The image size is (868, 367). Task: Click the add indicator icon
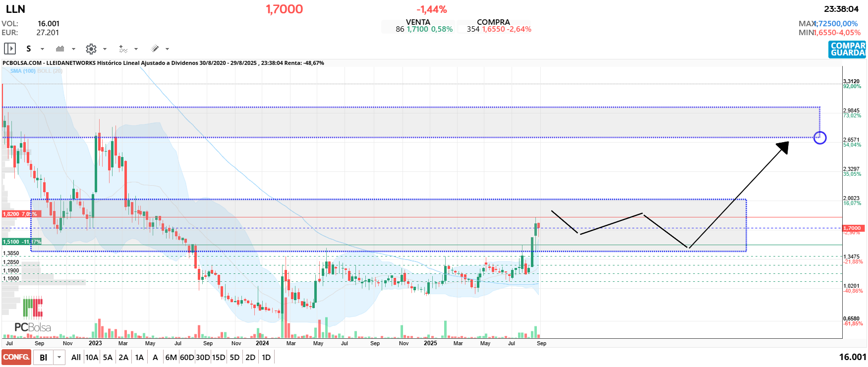tap(123, 49)
